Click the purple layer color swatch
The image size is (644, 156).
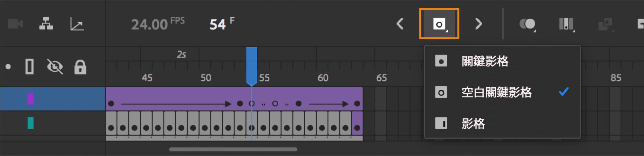(x=31, y=99)
